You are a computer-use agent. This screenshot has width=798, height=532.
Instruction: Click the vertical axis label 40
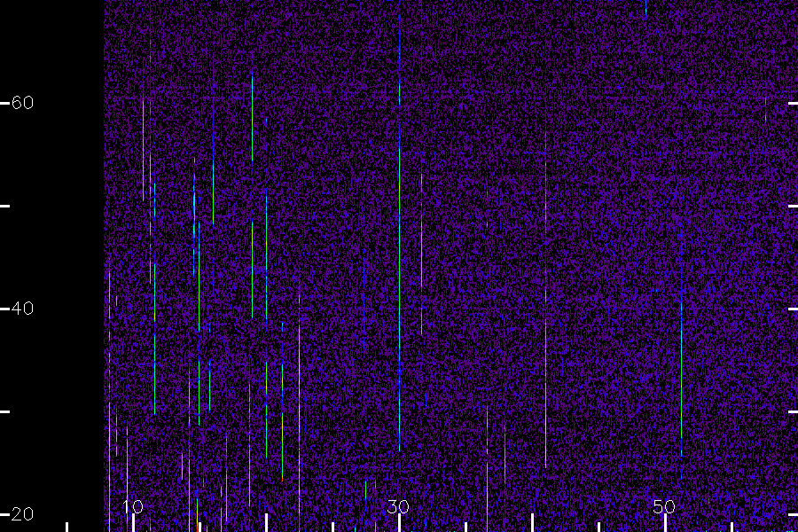22,309
